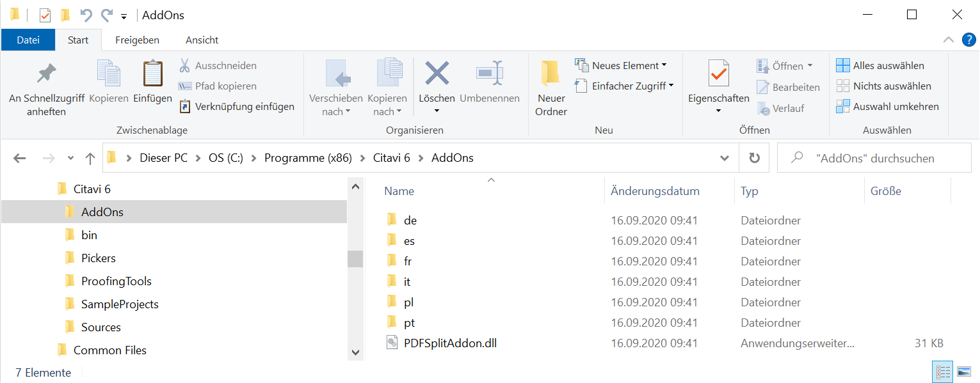
Task: Open the Öffnen dropdown
Action: point(785,66)
